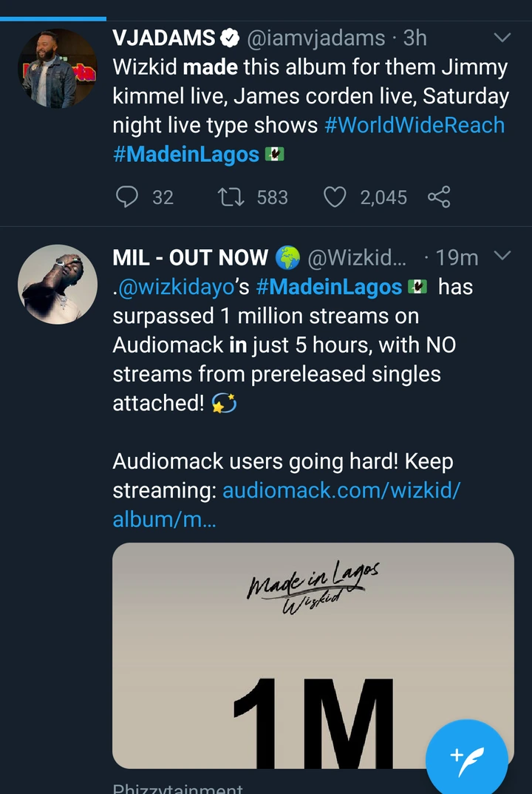Screen dimensions: 532x794
Task: Tap the blue tab indicator bar at top
Action: click(x=53, y=18)
